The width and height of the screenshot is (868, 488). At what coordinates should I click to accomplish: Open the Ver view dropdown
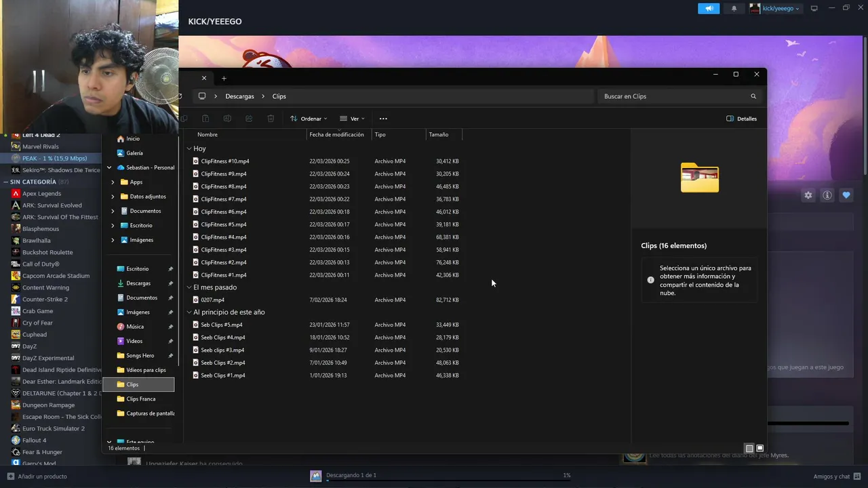352,119
